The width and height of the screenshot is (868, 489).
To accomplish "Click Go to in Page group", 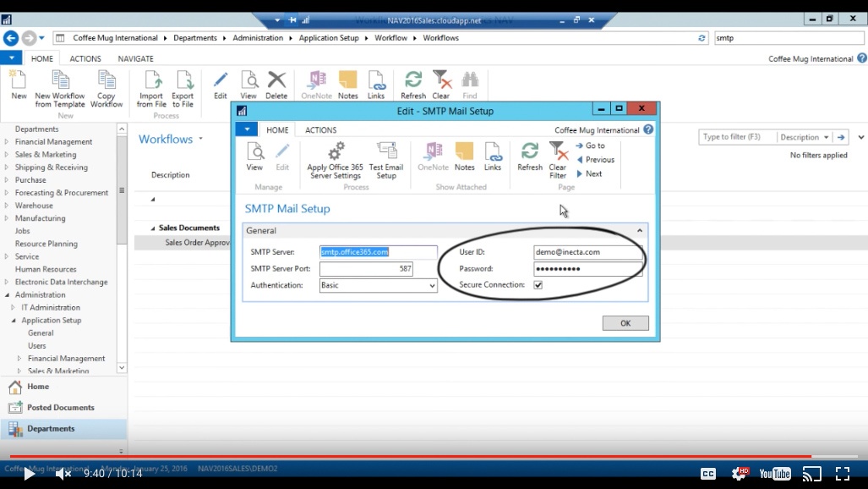I will click(x=590, y=146).
